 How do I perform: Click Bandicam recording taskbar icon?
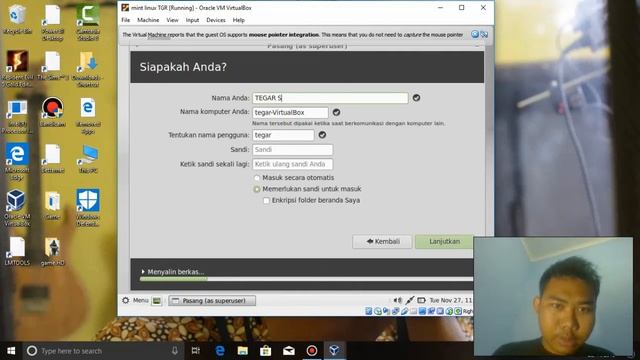(311, 351)
